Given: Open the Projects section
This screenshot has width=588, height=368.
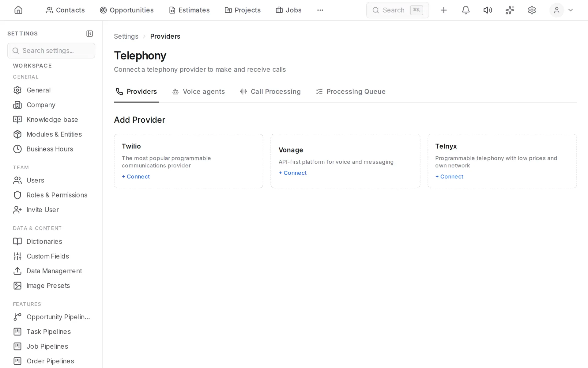Looking at the screenshot, I should 243,10.
